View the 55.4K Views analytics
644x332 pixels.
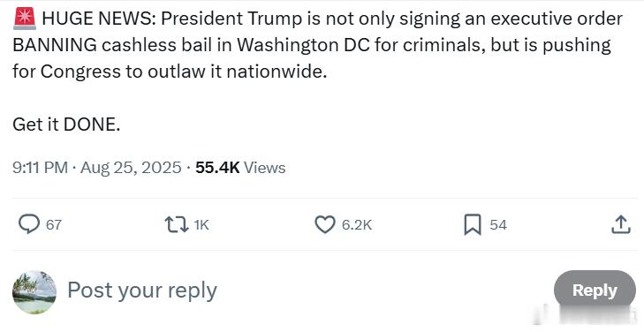(240, 168)
